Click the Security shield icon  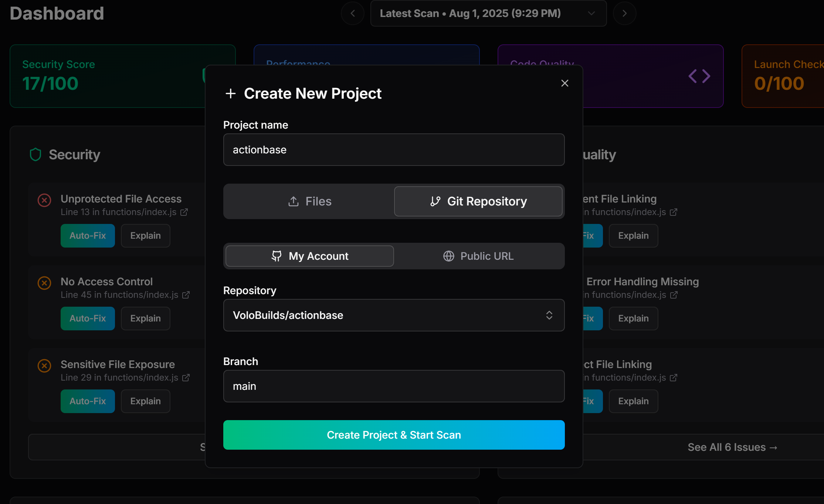[x=35, y=154]
